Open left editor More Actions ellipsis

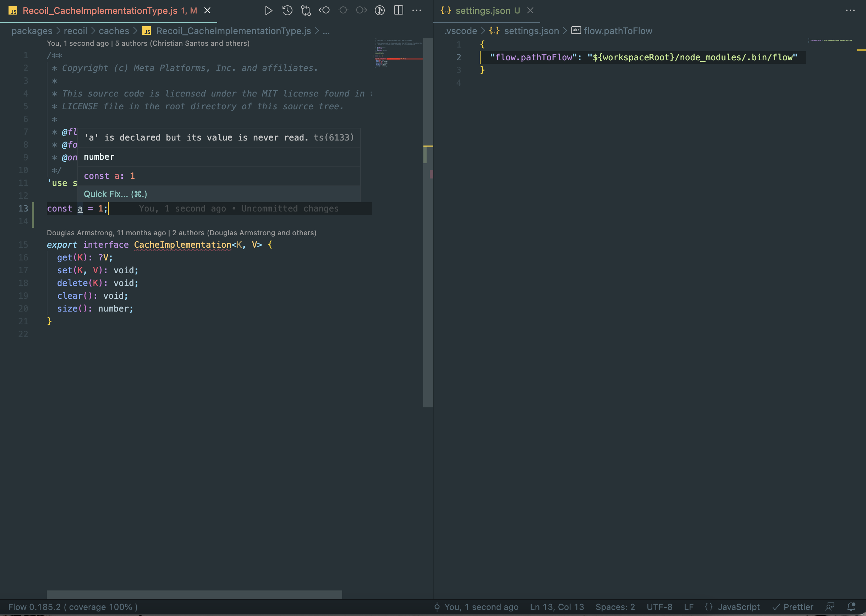click(417, 11)
